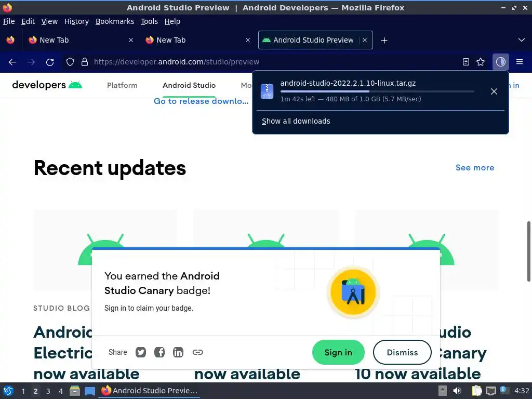This screenshot has height=399, width=532.
Task: Open the Bookmarks menu
Action: coord(115,21)
